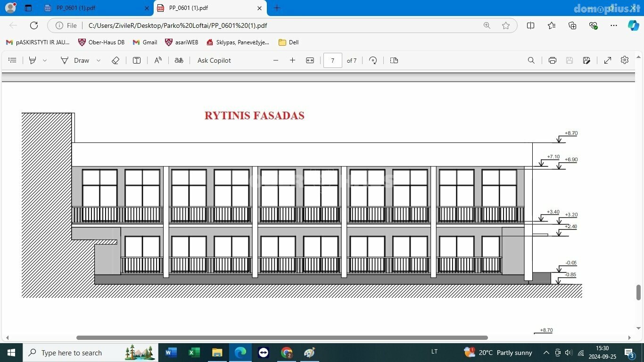Click the horizontal scrollbar thumb
The height and width of the screenshot is (362, 644).
(x=282, y=337)
